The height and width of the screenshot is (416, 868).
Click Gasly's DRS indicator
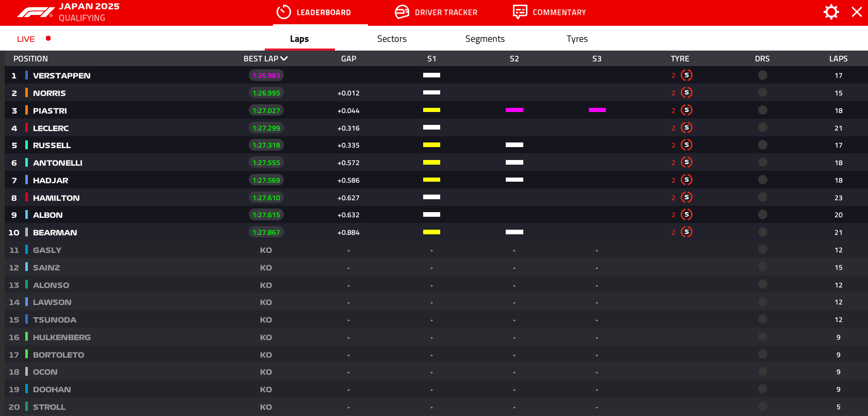tap(763, 250)
